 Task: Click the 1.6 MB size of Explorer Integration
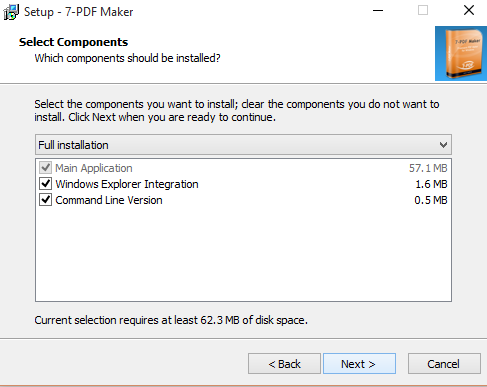click(431, 184)
